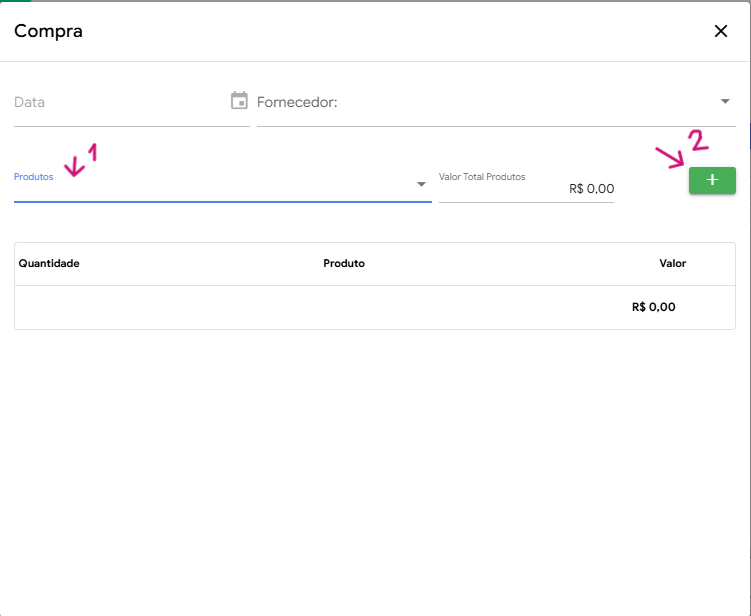Click the Quantidade column header

(49, 264)
